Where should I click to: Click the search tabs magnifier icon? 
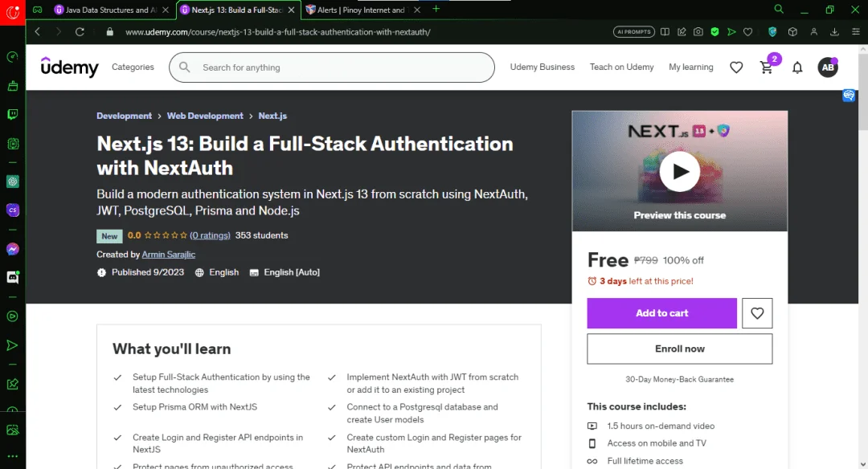coord(779,10)
